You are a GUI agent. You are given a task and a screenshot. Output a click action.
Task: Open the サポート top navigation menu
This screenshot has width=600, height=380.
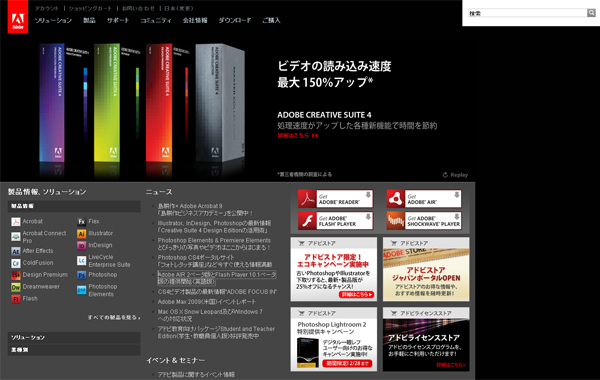pyautogui.click(x=118, y=20)
